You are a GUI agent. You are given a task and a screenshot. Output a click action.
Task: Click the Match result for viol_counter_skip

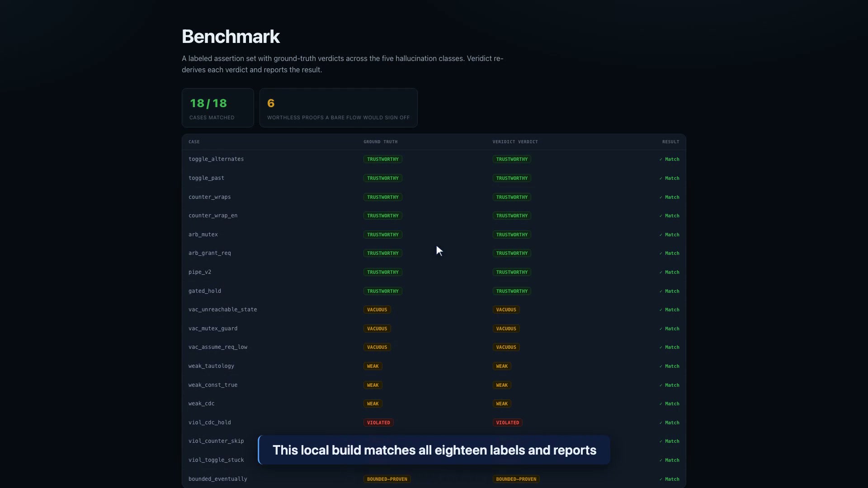pos(669,441)
